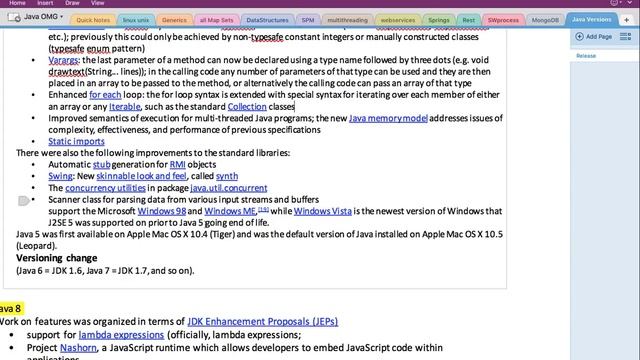Expand the ribbon using the chevron arrow
The width and height of the screenshot is (640, 360).
630,2
